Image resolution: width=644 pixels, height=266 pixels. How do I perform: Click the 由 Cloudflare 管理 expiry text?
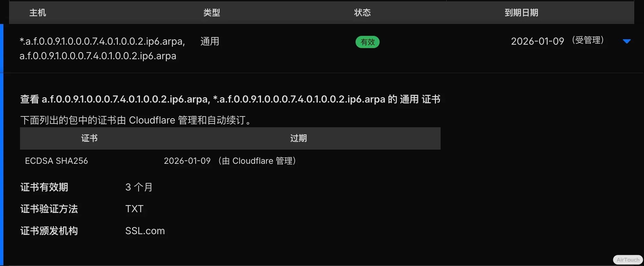[257, 161]
